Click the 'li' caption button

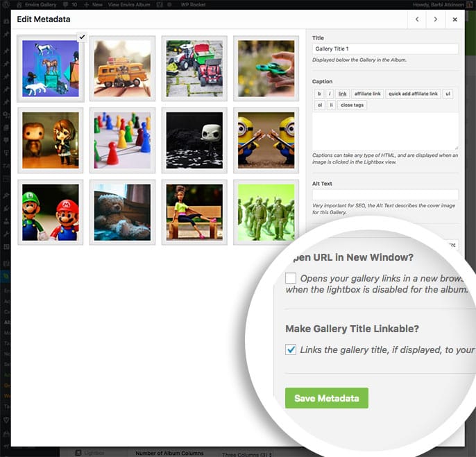click(x=332, y=105)
